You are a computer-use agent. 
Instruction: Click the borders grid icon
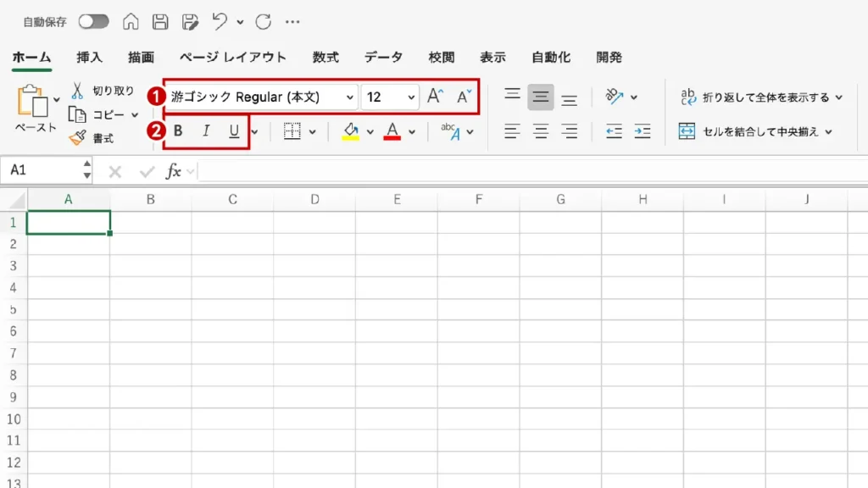click(292, 131)
